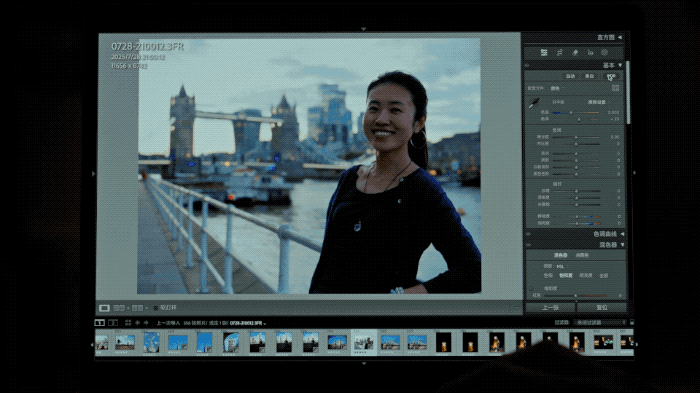Go to next photo arrow in filmstrip bar
700x393 pixels.
click(x=146, y=323)
